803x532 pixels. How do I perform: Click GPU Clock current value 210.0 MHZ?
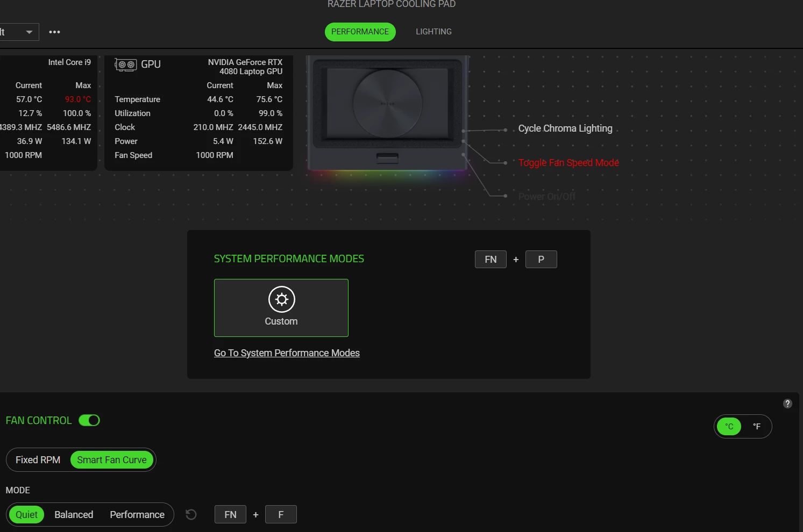(214, 127)
